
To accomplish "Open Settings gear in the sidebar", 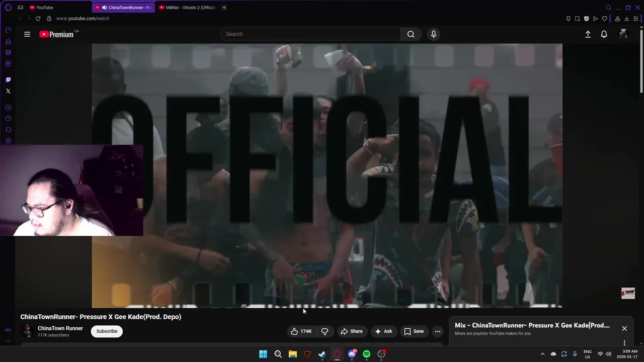I will coord(8,141).
